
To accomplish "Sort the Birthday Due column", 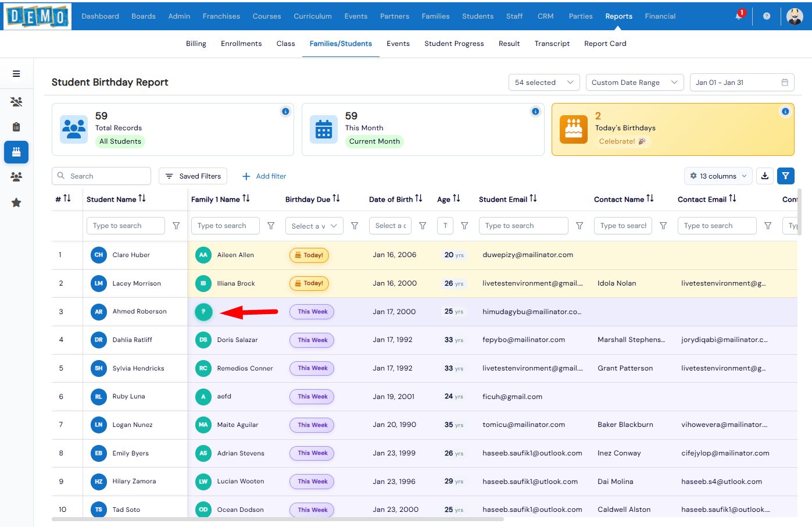I will tap(336, 199).
